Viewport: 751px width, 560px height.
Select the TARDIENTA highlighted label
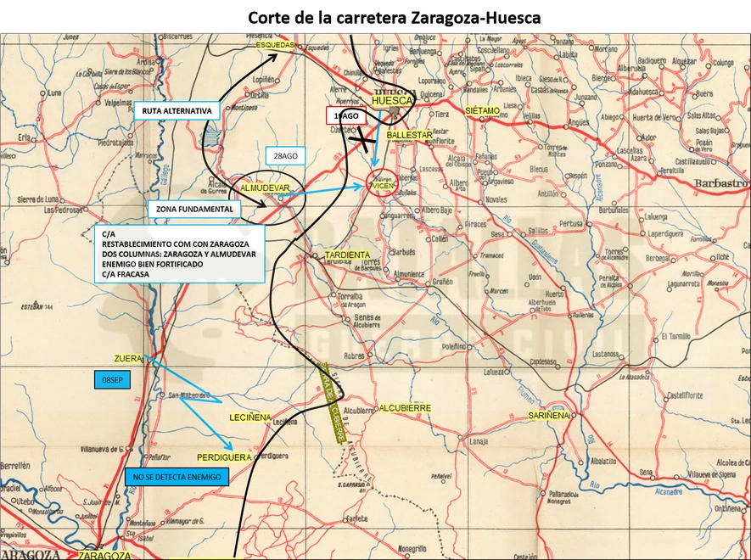click(348, 255)
